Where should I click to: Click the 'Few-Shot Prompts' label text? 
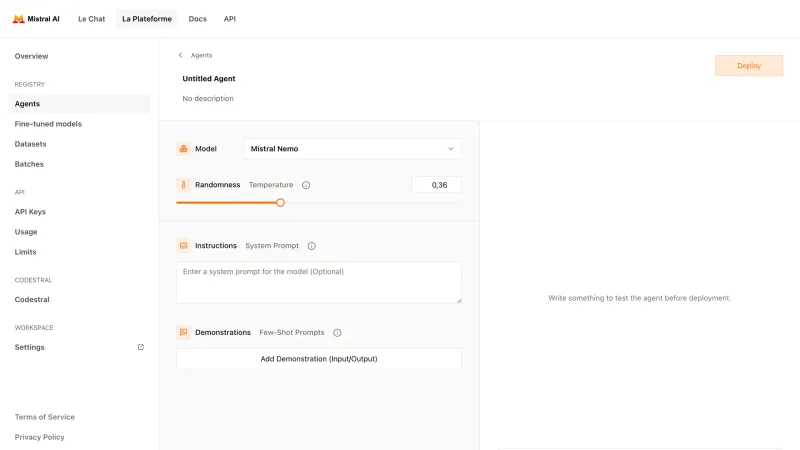[x=292, y=332]
